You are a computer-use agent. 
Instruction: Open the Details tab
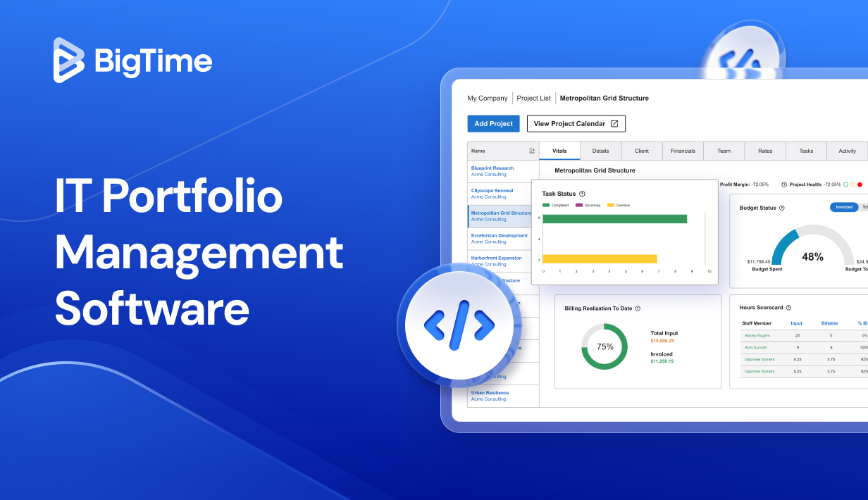point(600,151)
